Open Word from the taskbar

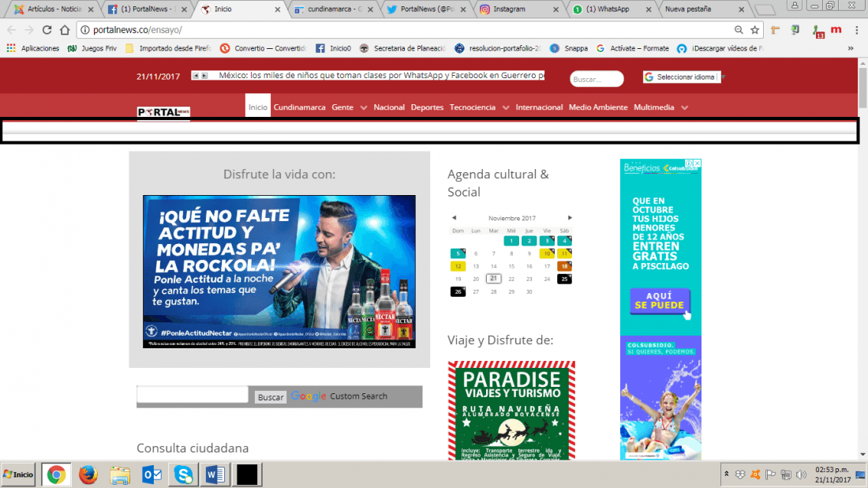point(215,475)
